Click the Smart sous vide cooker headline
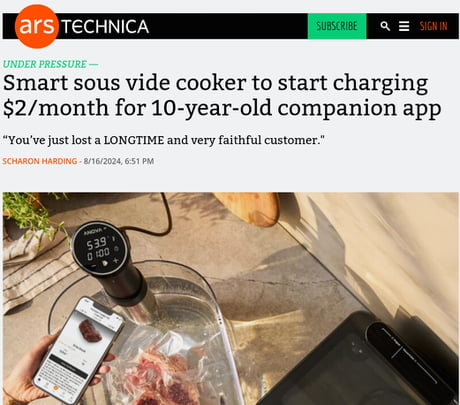 point(222,96)
